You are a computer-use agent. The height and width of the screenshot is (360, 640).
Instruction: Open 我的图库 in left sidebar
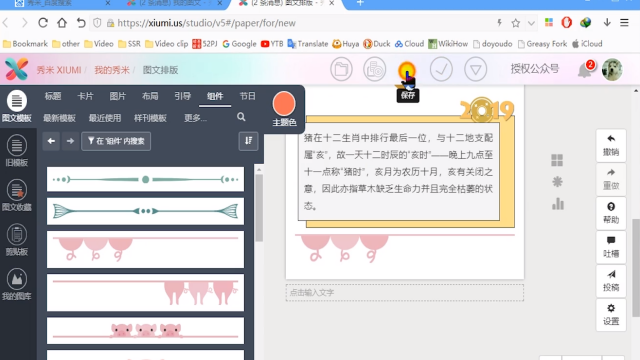[x=17, y=284]
